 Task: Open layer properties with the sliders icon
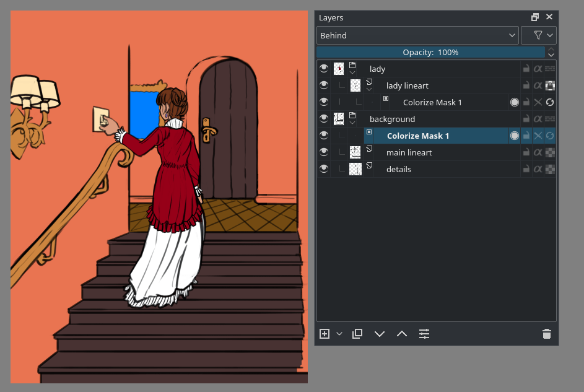[424, 334]
